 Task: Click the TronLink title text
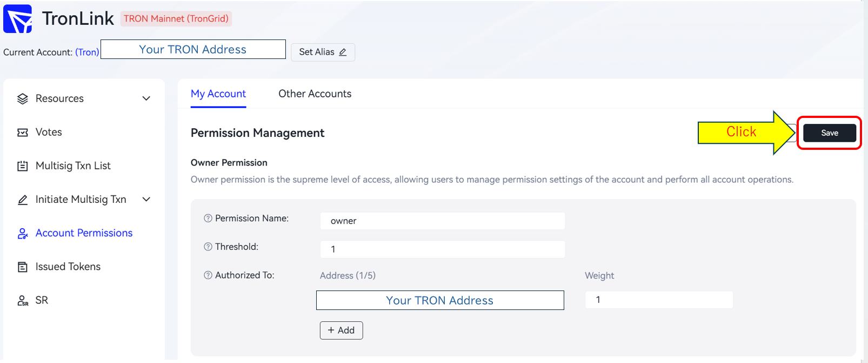click(x=78, y=18)
